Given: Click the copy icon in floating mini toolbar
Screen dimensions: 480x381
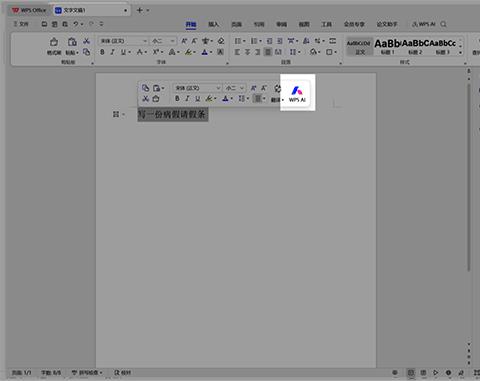Looking at the screenshot, I should 145,88.
